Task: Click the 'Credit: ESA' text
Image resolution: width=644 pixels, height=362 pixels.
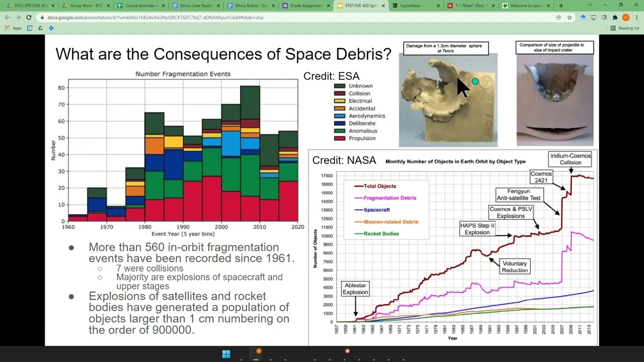Action: [x=332, y=76]
